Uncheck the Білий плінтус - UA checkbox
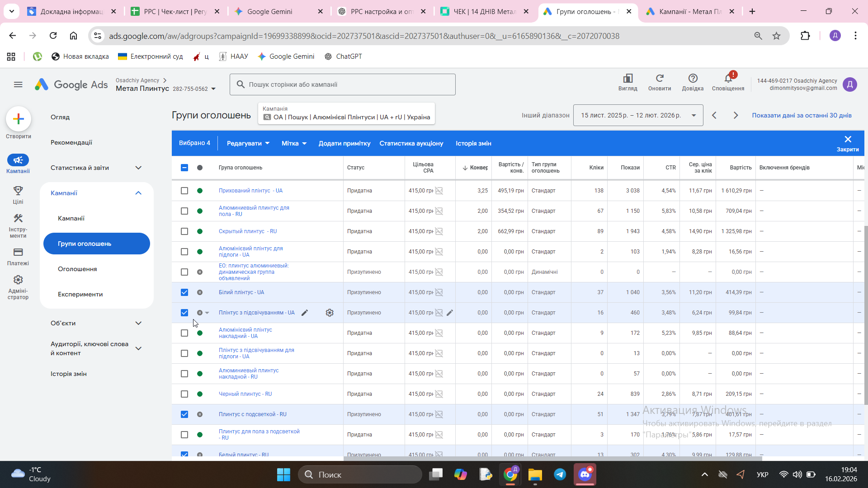Image resolution: width=868 pixels, height=488 pixels. pyautogui.click(x=184, y=292)
